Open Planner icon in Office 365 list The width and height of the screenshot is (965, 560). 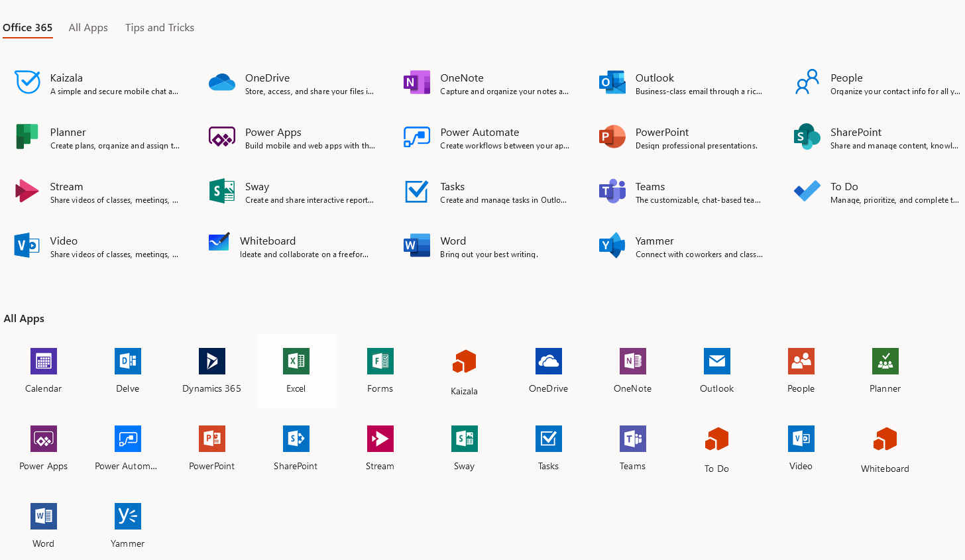point(27,137)
